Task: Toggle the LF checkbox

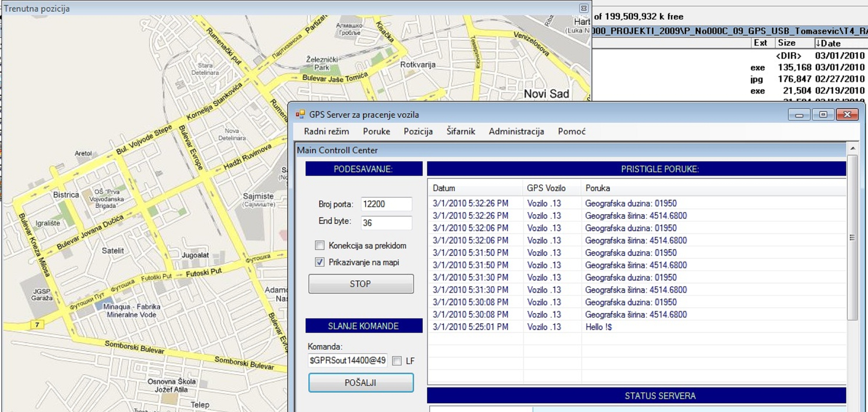Action: (x=397, y=361)
